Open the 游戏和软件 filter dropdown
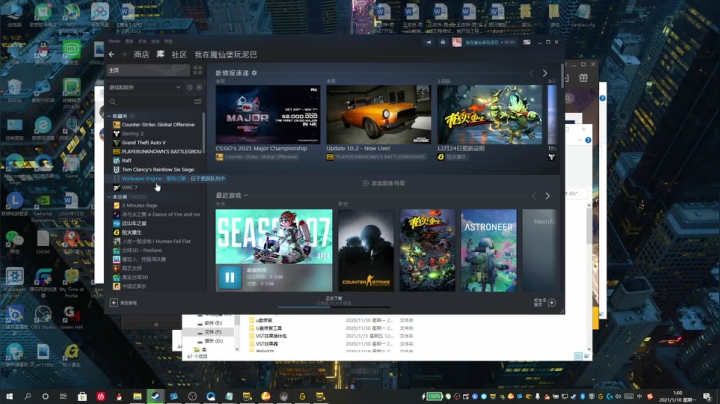720x404 pixels. coord(145,87)
